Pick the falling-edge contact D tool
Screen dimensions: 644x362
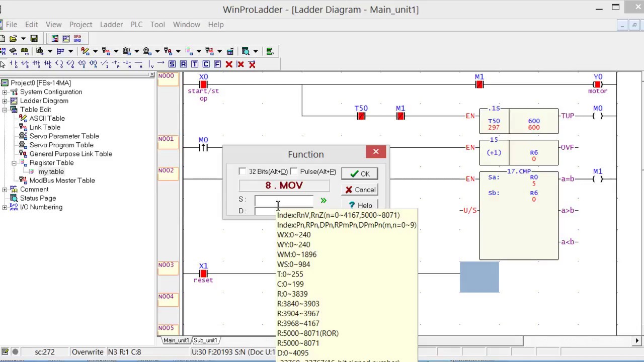click(x=48, y=64)
